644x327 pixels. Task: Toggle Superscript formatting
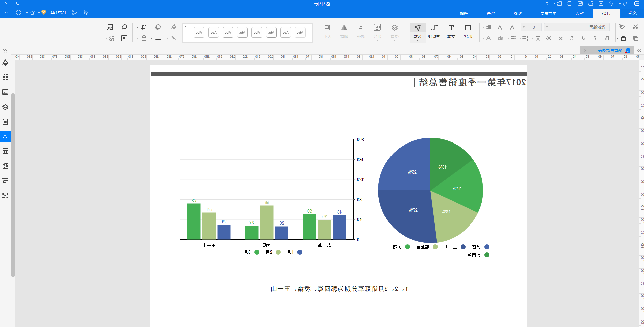[x=560, y=38]
